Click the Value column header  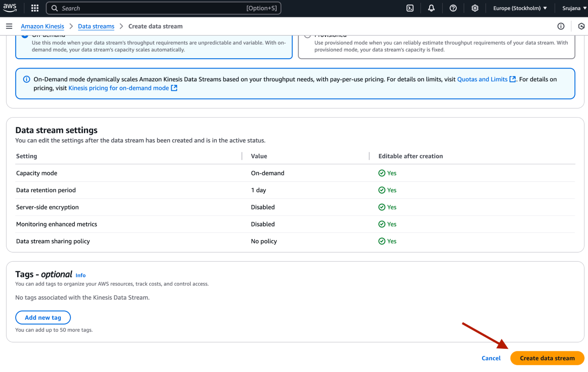(259, 156)
